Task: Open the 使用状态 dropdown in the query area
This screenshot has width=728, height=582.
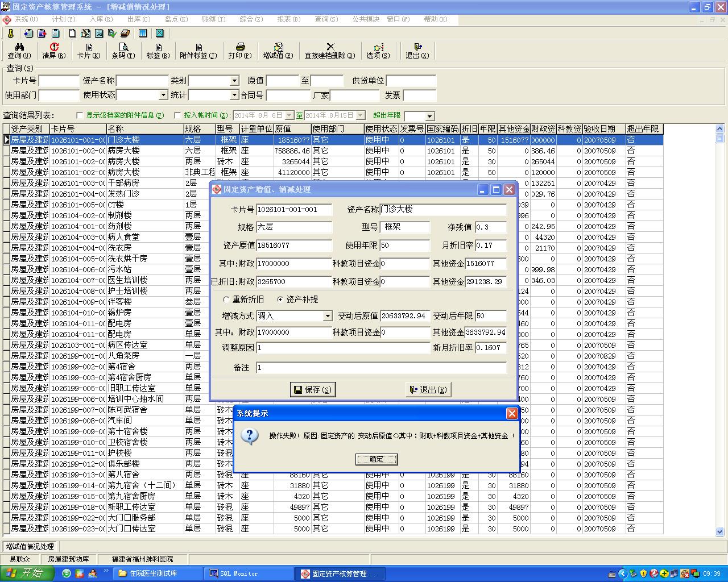Action: [x=163, y=95]
